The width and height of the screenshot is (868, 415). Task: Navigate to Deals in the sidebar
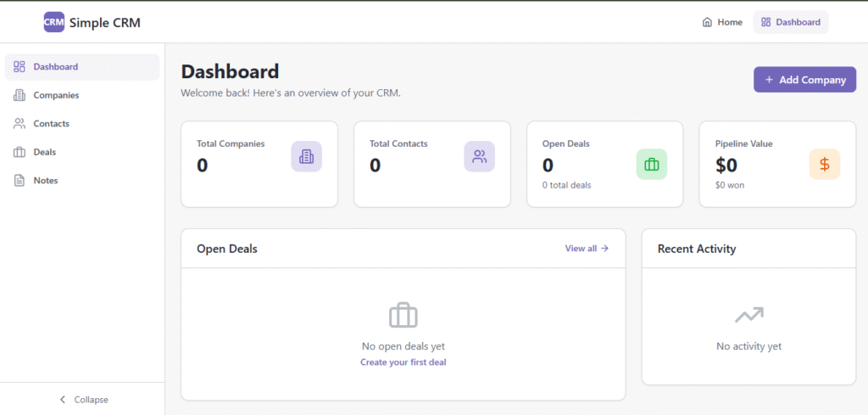pyautogui.click(x=44, y=152)
